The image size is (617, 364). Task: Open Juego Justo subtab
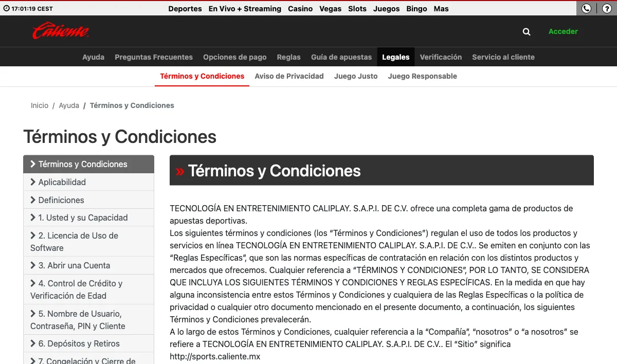[x=356, y=76]
